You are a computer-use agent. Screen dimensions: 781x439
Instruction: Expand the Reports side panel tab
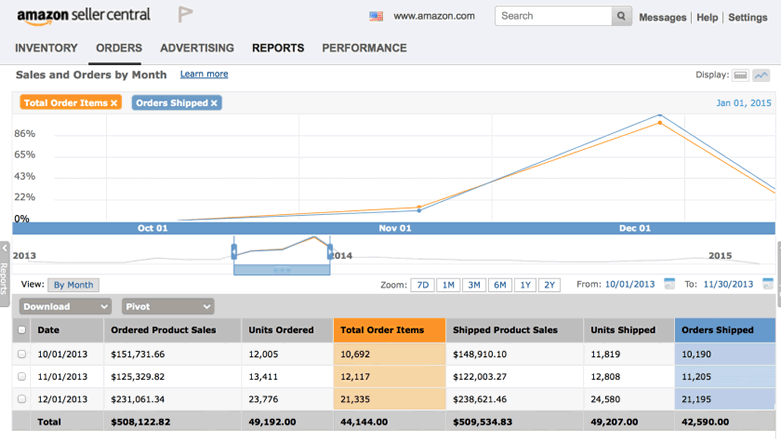click(x=4, y=274)
